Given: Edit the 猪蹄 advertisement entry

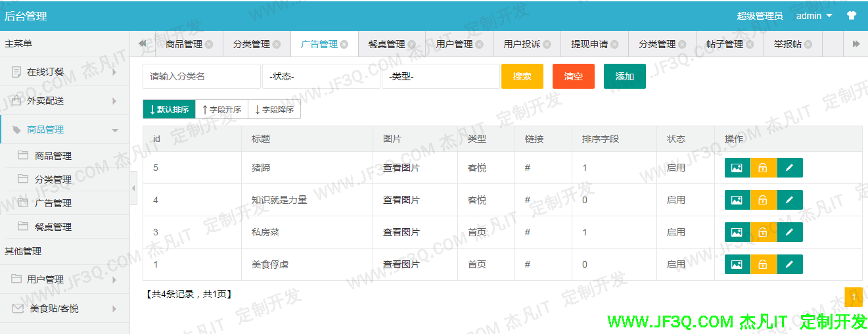Looking at the screenshot, I should coord(790,168).
